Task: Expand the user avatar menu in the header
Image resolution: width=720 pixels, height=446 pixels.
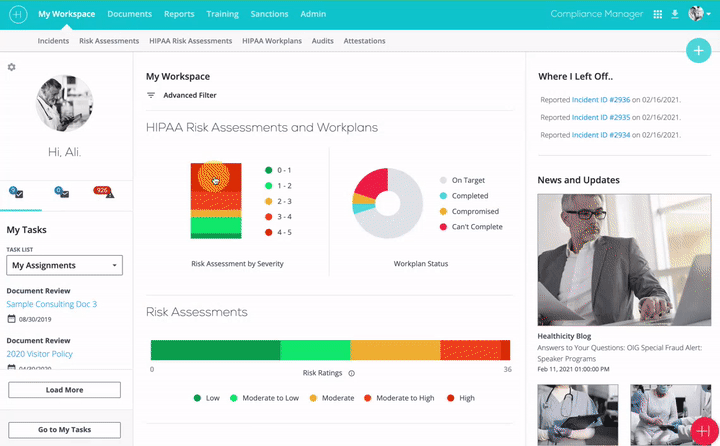Action: pyautogui.click(x=698, y=15)
